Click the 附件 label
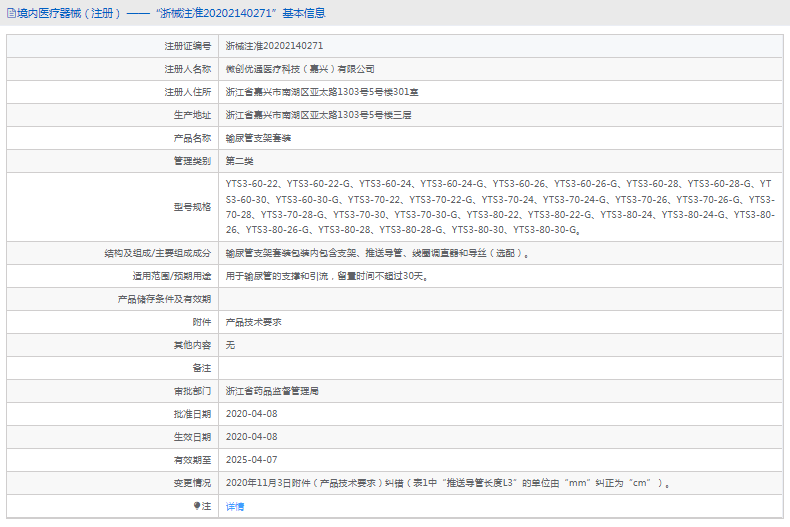 [x=202, y=322]
